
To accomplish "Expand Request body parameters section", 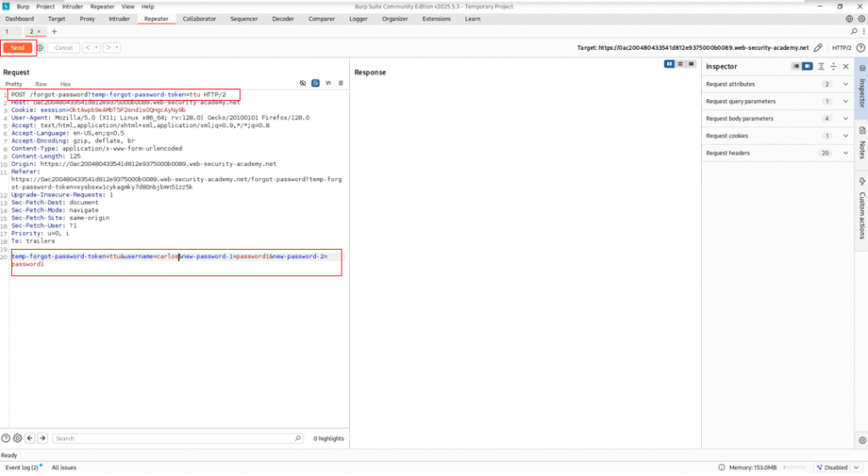I will pyautogui.click(x=778, y=119).
